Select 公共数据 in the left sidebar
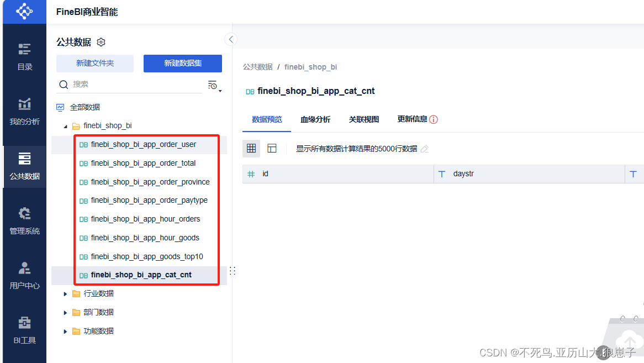Image resolution: width=644 pixels, height=363 pixels. pos(24,166)
